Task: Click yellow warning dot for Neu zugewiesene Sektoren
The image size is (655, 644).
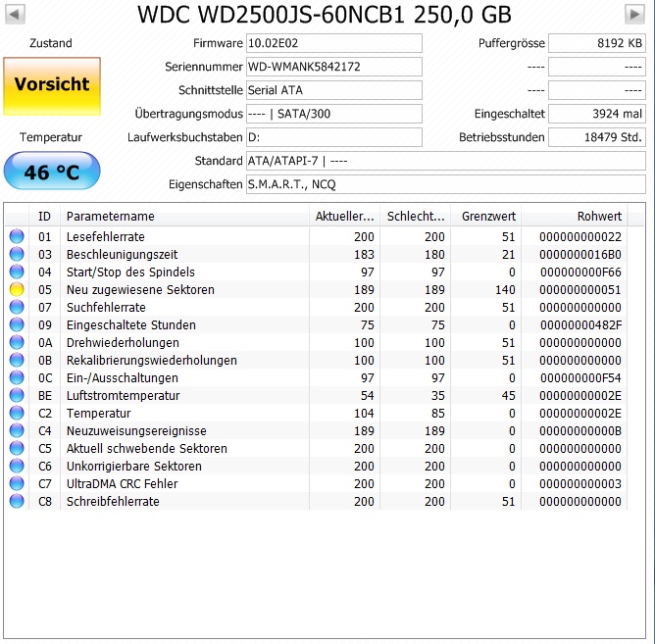Action: 17,289
